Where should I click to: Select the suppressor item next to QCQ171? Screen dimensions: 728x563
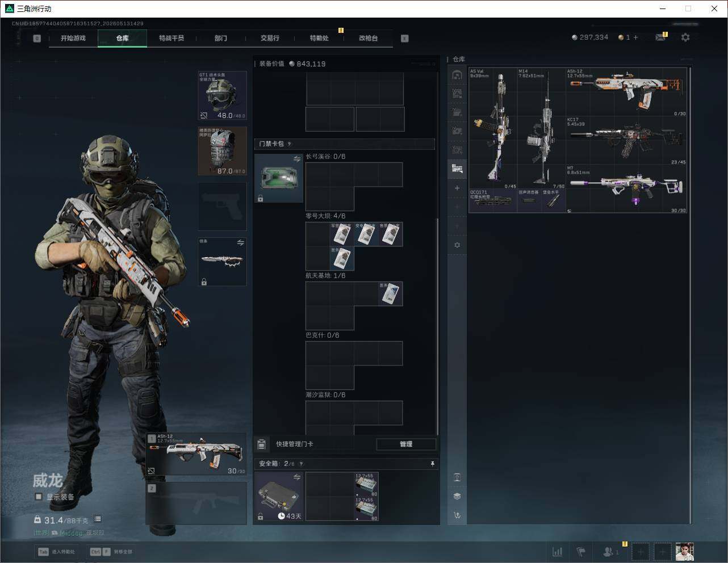(529, 201)
